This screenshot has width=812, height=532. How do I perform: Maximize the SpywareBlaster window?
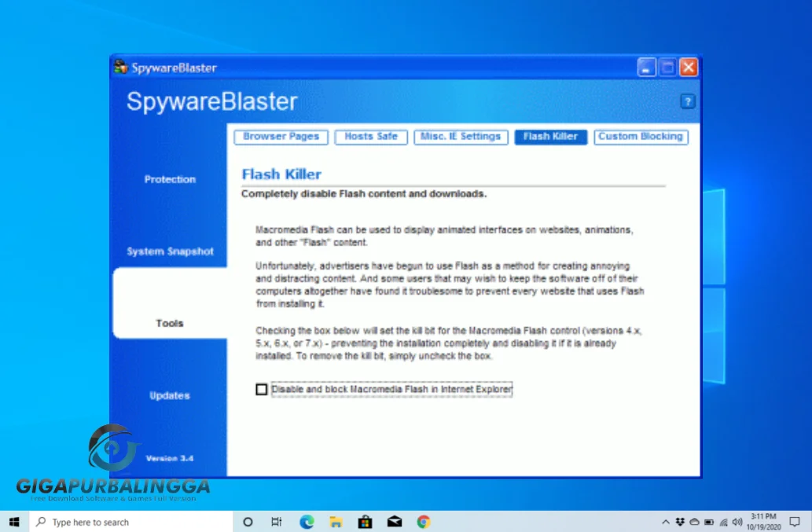[x=667, y=68]
